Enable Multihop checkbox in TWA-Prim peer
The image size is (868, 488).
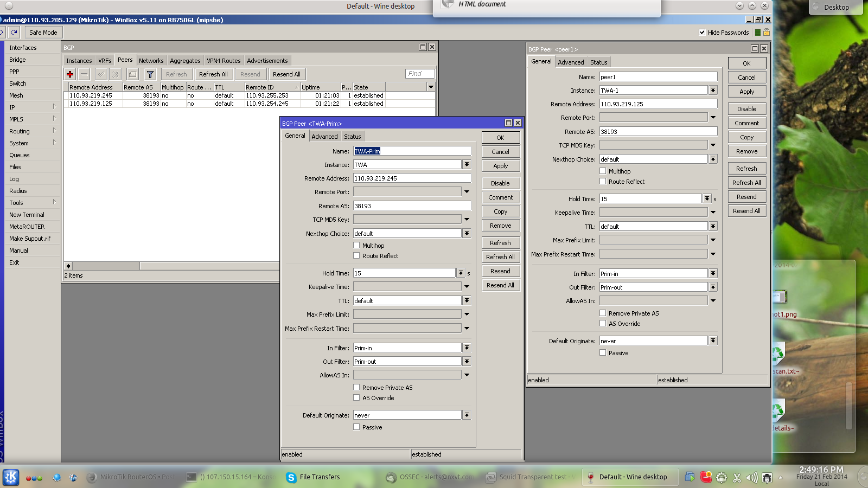[x=356, y=246]
